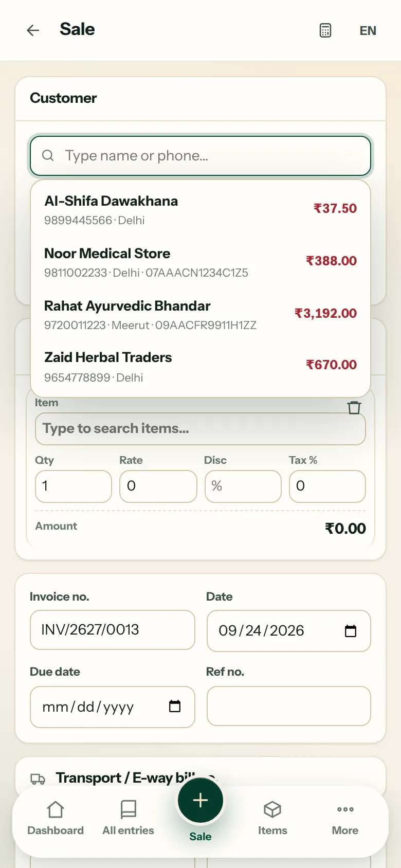Tap the back arrow icon
The height and width of the screenshot is (868, 401).
coord(33,30)
